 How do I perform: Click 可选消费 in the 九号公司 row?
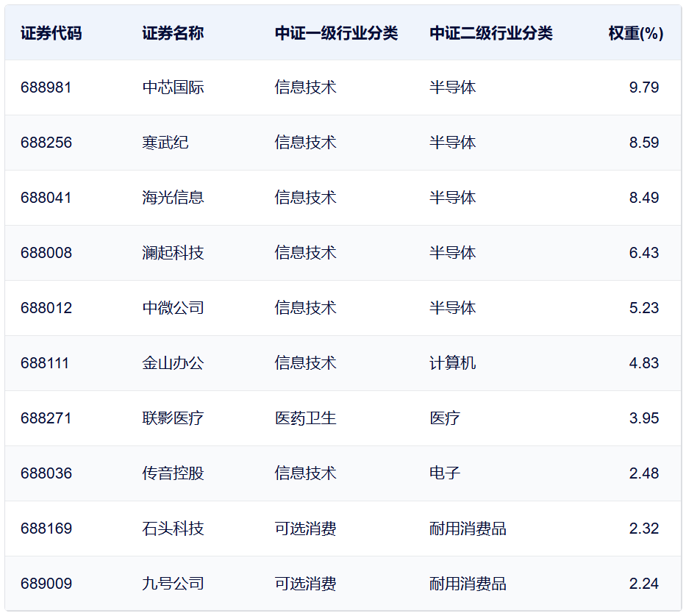305,584
